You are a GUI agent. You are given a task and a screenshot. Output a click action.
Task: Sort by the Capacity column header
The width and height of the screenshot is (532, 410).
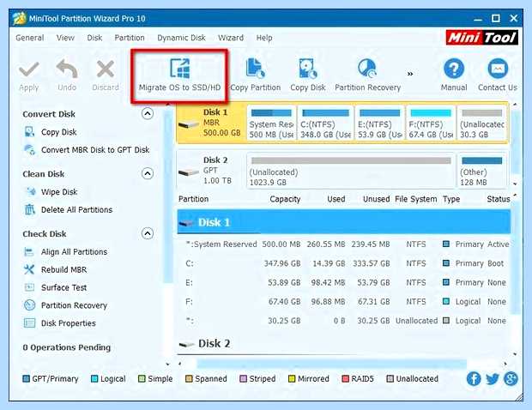(x=285, y=199)
